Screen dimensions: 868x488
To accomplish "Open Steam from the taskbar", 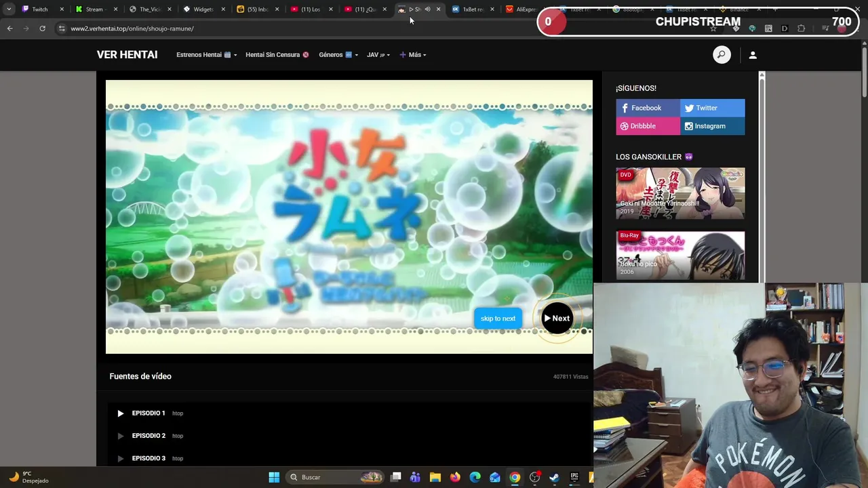I will tap(554, 477).
